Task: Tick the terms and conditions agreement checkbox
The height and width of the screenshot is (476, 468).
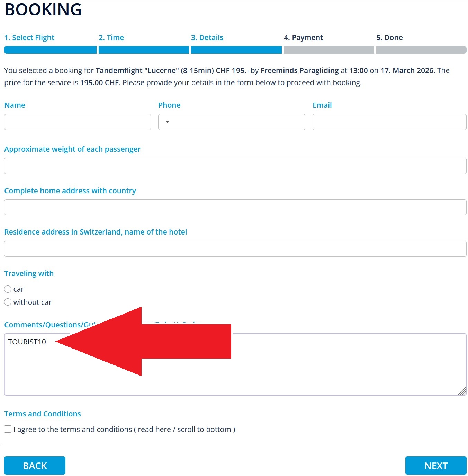Action: click(8, 429)
